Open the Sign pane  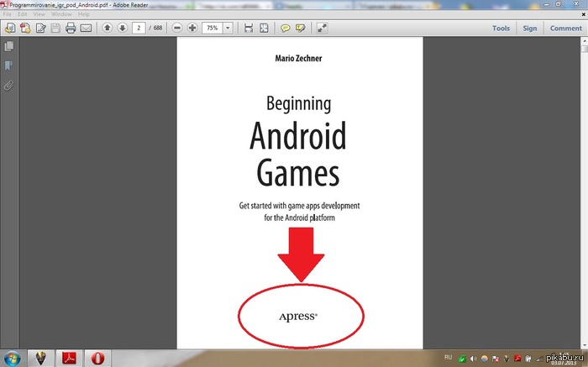pos(530,28)
